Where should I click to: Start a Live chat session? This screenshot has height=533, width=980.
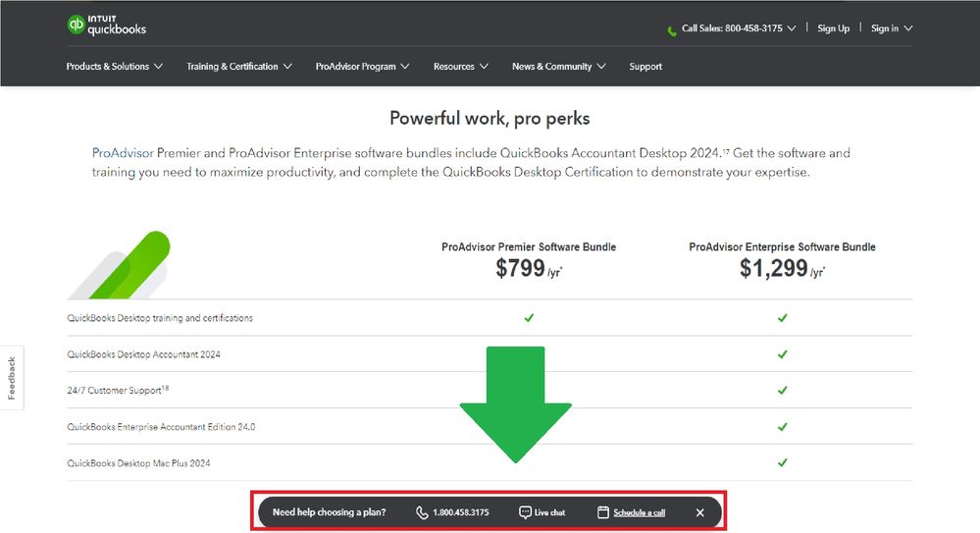coord(549,512)
